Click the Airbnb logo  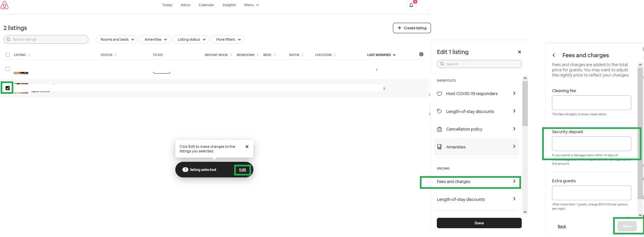[5, 5]
